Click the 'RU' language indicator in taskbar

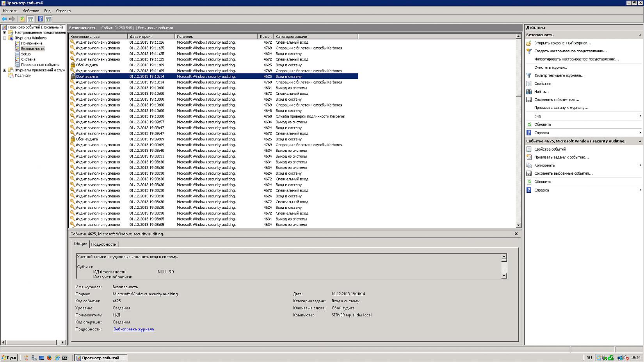(x=589, y=358)
